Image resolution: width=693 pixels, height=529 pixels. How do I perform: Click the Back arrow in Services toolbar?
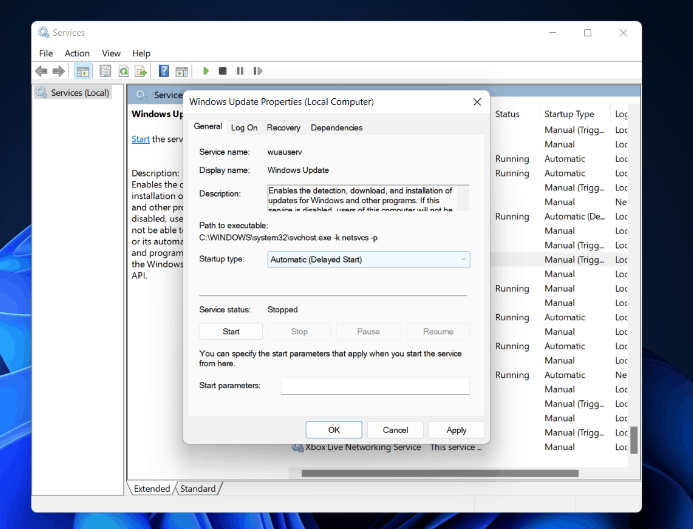click(x=42, y=71)
